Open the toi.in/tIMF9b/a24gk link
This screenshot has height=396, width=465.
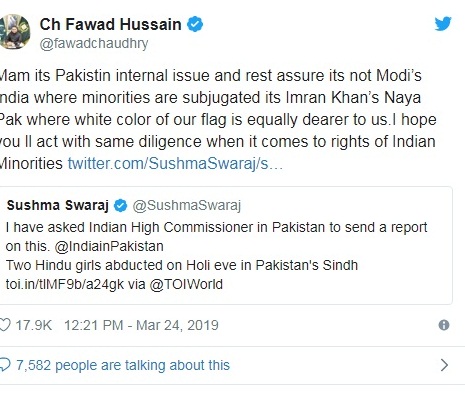pyautogui.click(x=65, y=284)
